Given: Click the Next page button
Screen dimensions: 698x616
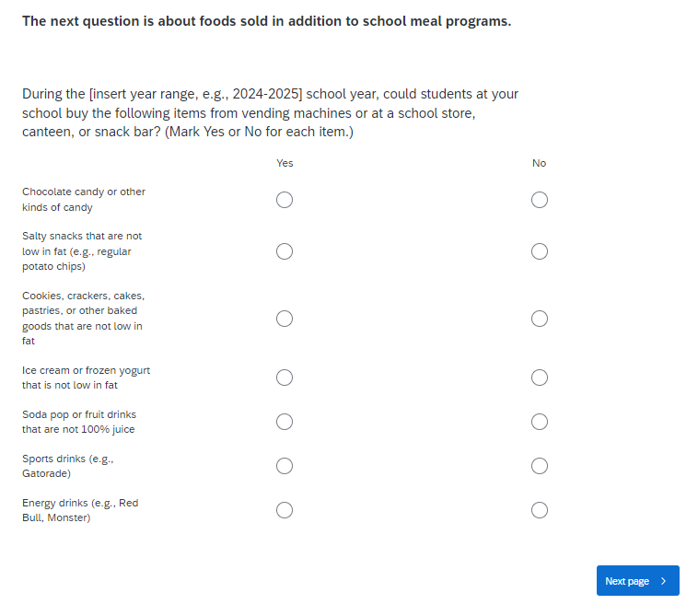Looking at the screenshot, I should click(x=627, y=581).
